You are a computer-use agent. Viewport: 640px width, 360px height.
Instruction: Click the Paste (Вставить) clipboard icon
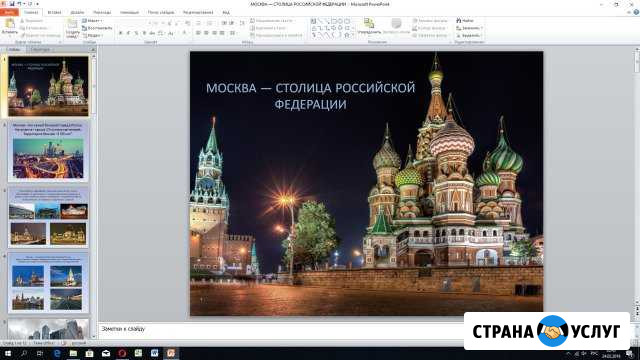click(x=10, y=24)
